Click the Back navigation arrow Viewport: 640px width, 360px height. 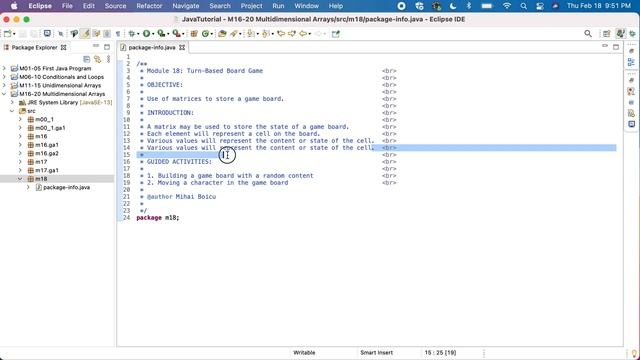click(x=303, y=34)
